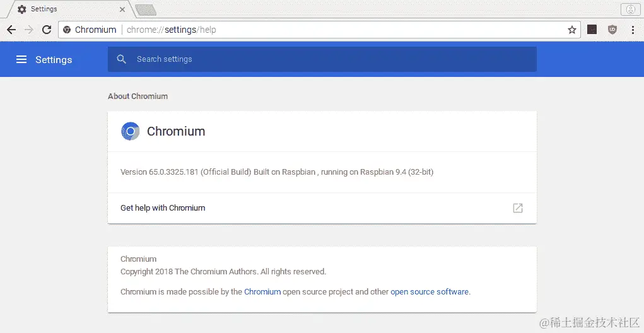Click the Version 65.0.3325.181 text
This screenshot has width=644, height=333.
click(277, 172)
